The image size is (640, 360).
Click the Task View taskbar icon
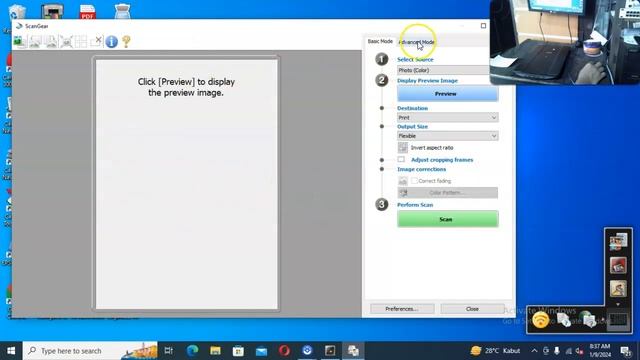pyautogui.click(x=169, y=350)
